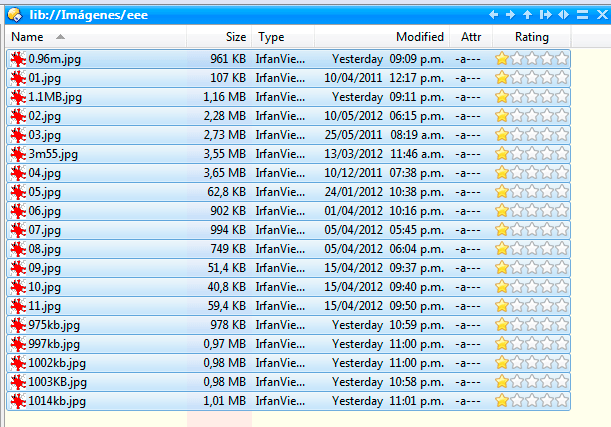Sort the list by Size column

click(x=235, y=37)
